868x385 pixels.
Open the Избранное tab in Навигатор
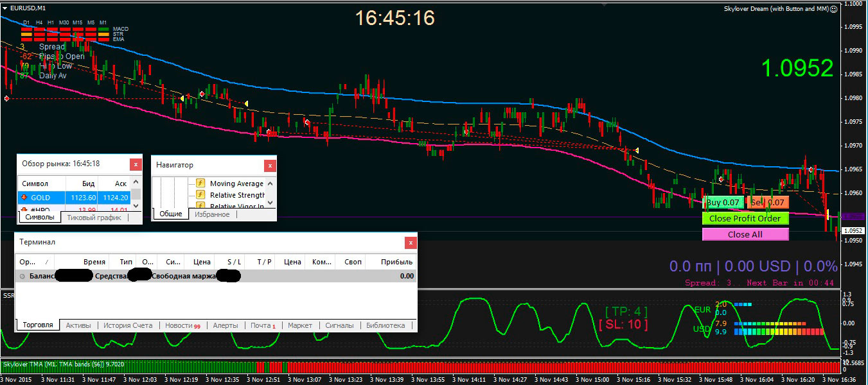click(x=212, y=214)
